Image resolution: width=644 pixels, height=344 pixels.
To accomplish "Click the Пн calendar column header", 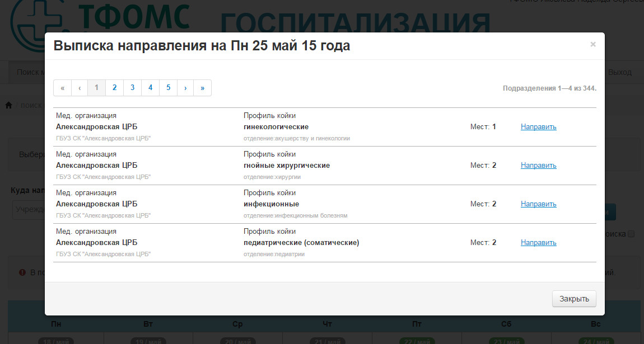I will click(x=56, y=324).
